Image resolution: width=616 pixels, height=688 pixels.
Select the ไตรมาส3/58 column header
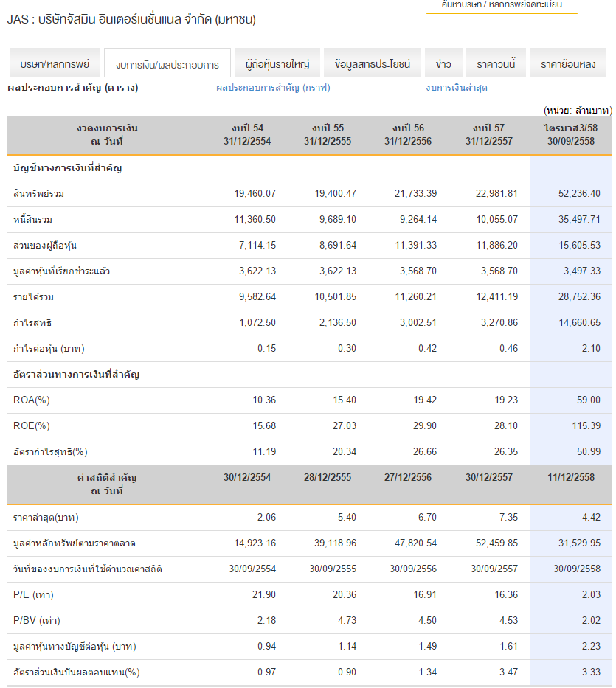click(x=571, y=135)
